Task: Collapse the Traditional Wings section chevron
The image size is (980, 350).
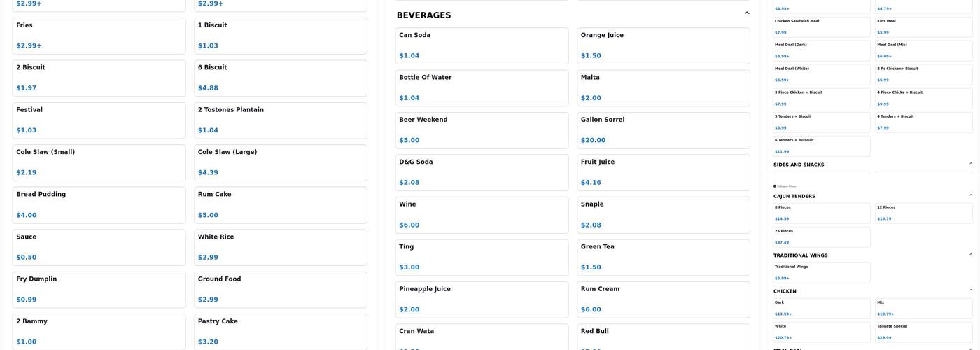Action: 971,255
